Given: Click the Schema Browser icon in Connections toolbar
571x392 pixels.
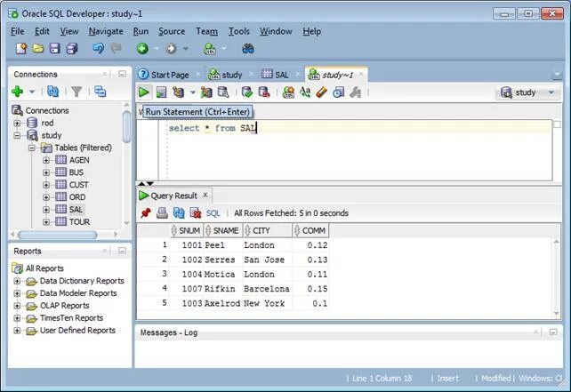Looking at the screenshot, I should tap(100, 91).
